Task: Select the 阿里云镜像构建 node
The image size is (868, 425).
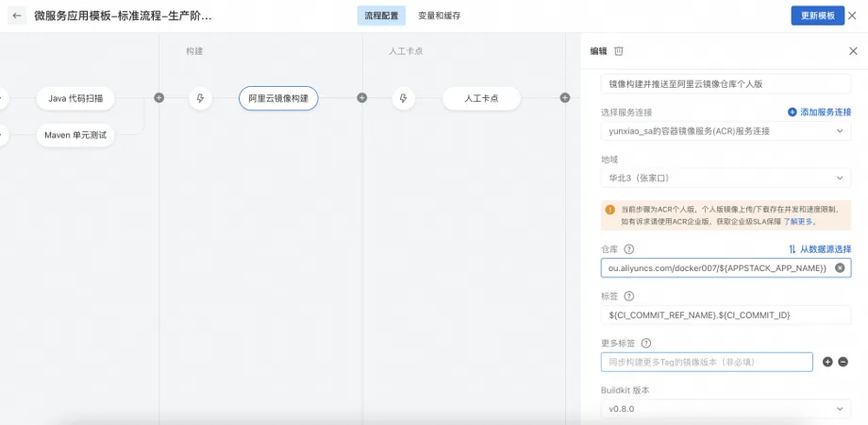Action: 278,98
